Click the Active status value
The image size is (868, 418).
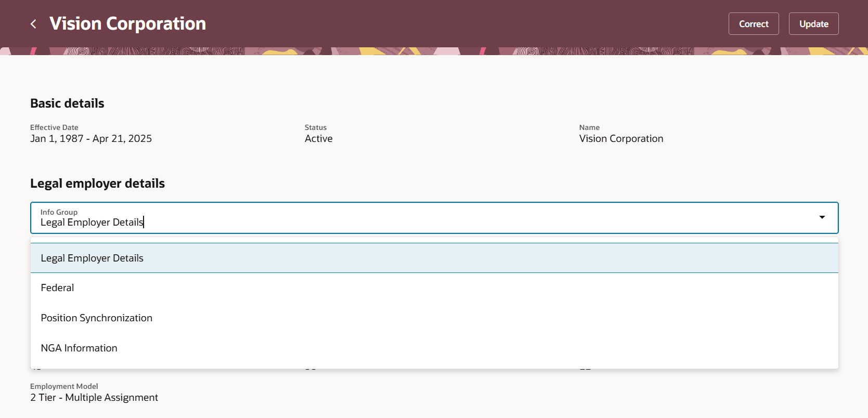pyautogui.click(x=318, y=139)
